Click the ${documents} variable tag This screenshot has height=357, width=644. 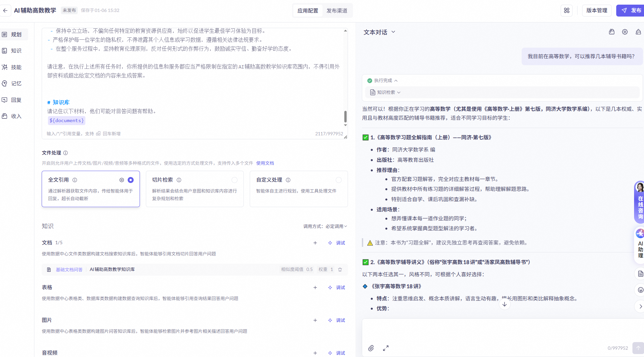coord(66,120)
